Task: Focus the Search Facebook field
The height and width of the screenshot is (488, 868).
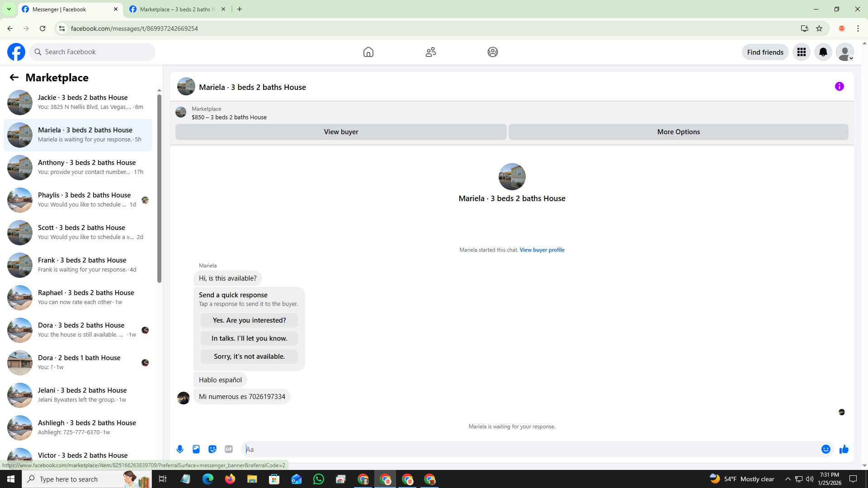Action: click(x=92, y=52)
